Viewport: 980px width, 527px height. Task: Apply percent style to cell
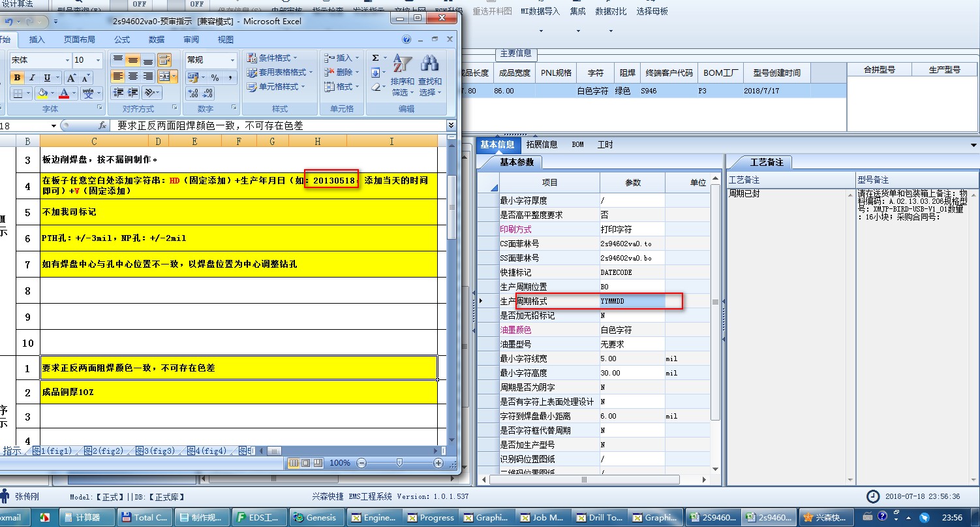coord(214,77)
